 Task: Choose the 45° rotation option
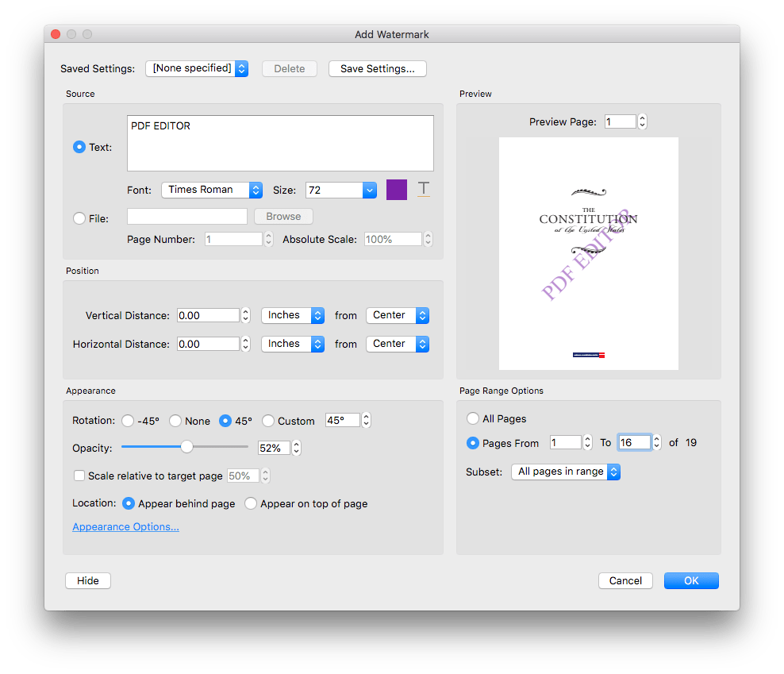[x=225, y=421]
